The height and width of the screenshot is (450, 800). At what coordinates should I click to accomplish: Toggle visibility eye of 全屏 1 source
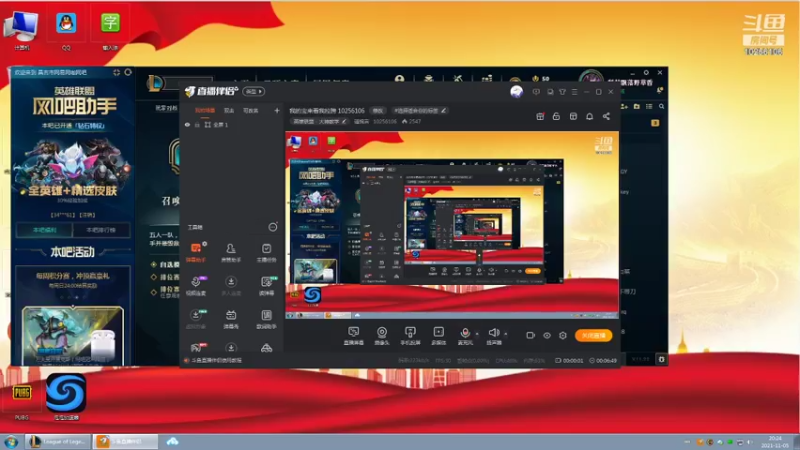[x=187, y=124]
